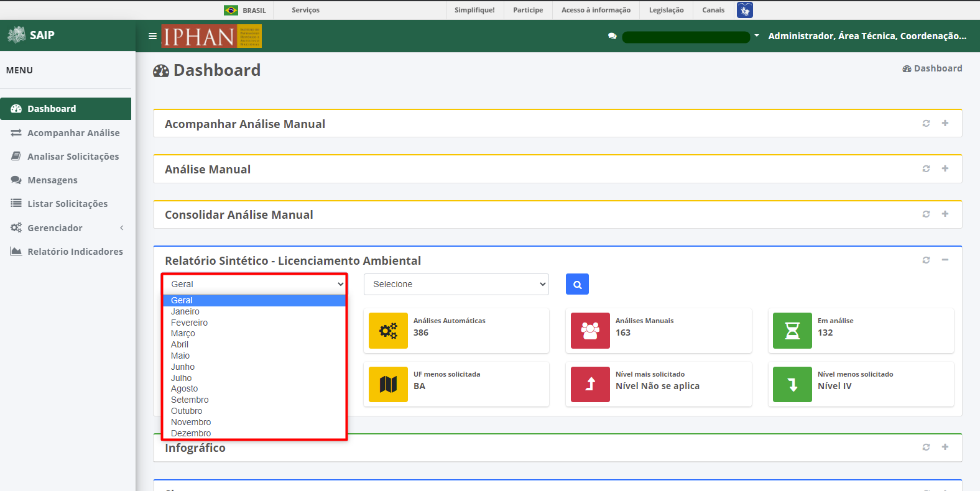Open the chat messages icon in header
980x491 pixels.
coord(612,36)
